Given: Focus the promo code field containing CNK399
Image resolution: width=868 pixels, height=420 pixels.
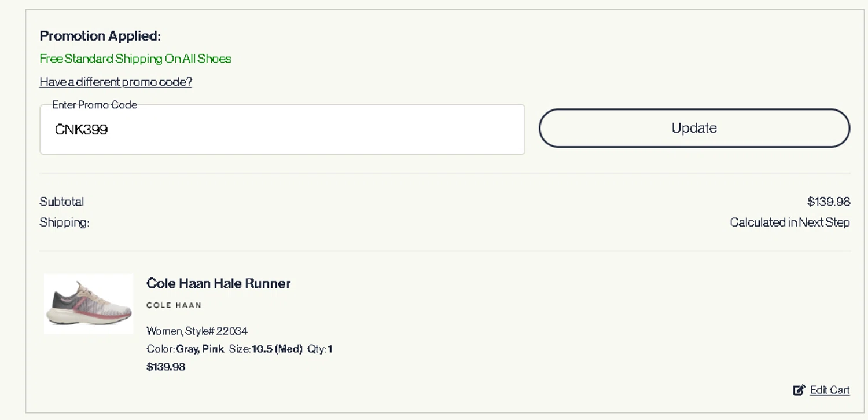Looking at the screenshot, I should pos(282,130).
